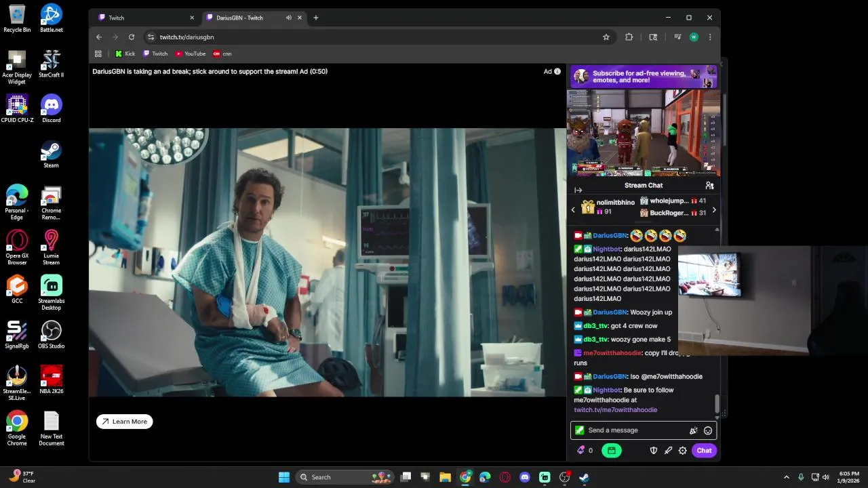Open twitch.tv/me7owitthahoodie link in chat
Viewport: 868px width, 488px height.
tap(616, 410)
